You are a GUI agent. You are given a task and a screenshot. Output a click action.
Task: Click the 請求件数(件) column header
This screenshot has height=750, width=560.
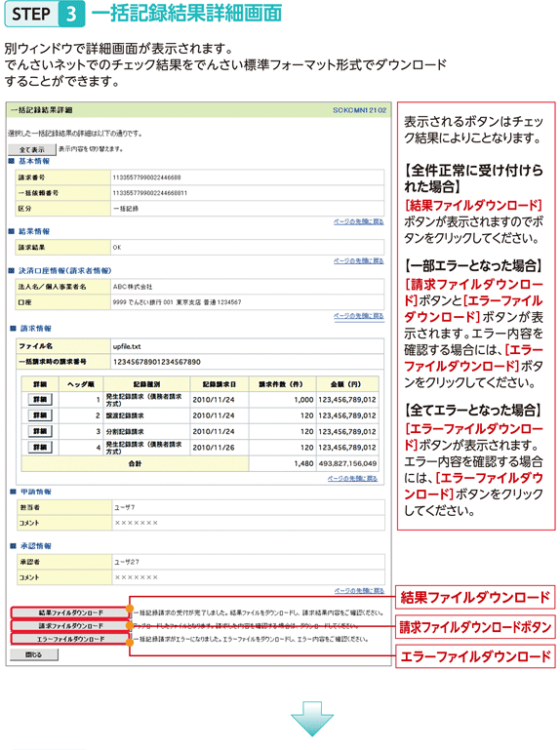click(x=281, y=384)
